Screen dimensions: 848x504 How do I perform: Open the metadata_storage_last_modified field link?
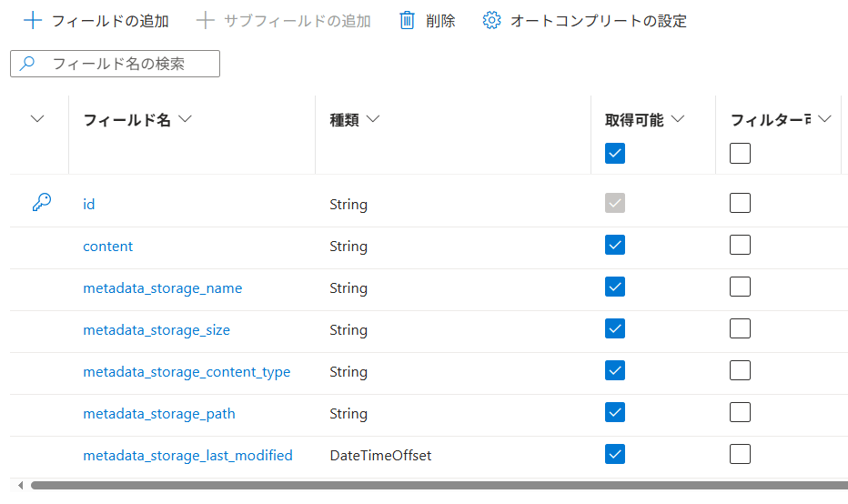(x=187, y=455)
